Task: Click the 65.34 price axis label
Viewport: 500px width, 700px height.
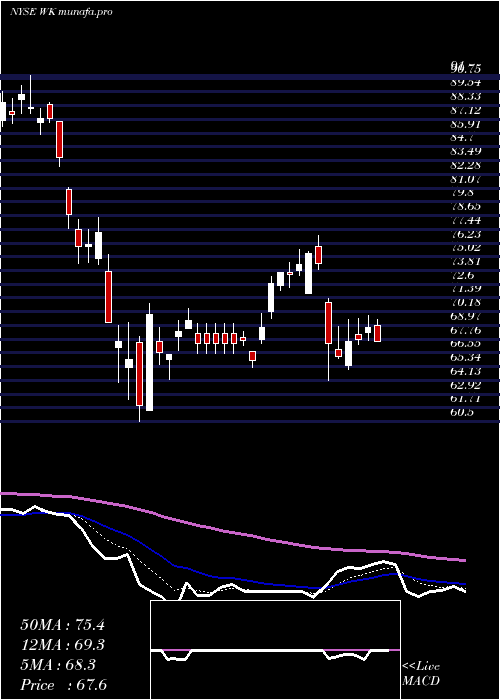Action: [466, 358]
